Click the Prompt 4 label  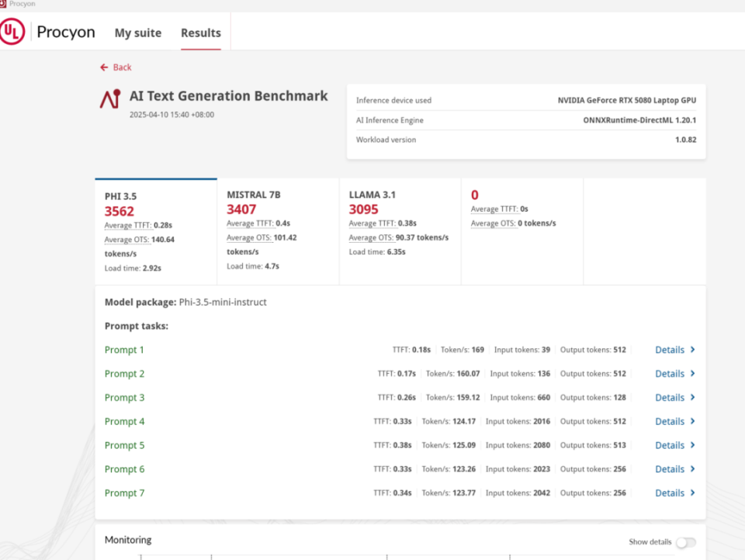pyautogui.click(x=124, y=421)
